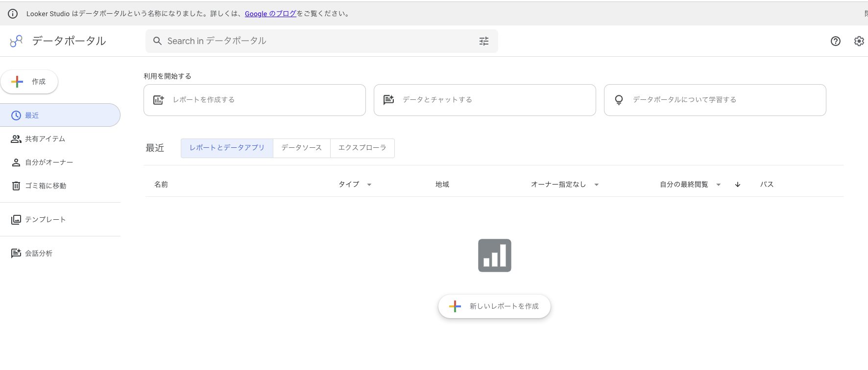Screen dimensions: 868x370
Task: Click the trash icon beside ゴミ箱に移動
Action: click(16, 186)
